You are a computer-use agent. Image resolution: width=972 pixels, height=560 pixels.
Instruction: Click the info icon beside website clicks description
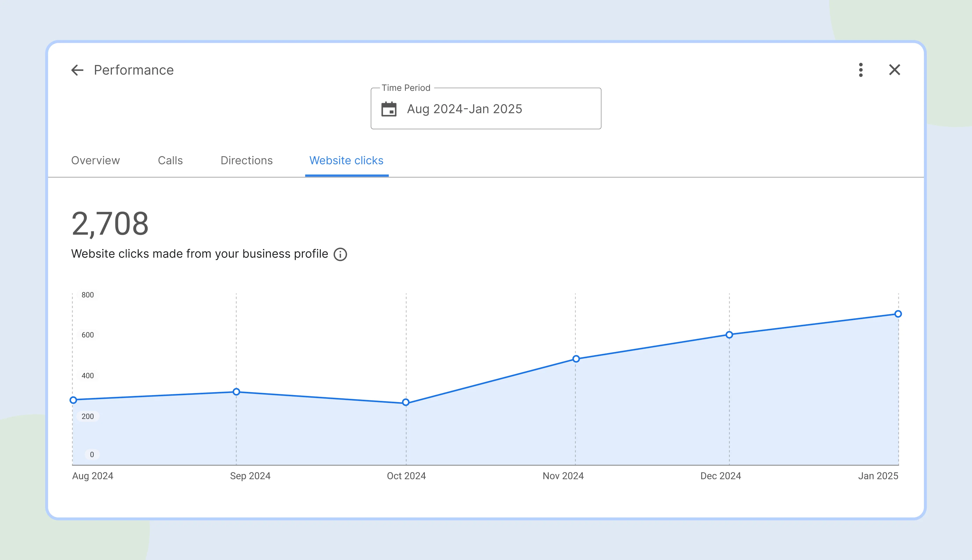[x=340, y=254]
